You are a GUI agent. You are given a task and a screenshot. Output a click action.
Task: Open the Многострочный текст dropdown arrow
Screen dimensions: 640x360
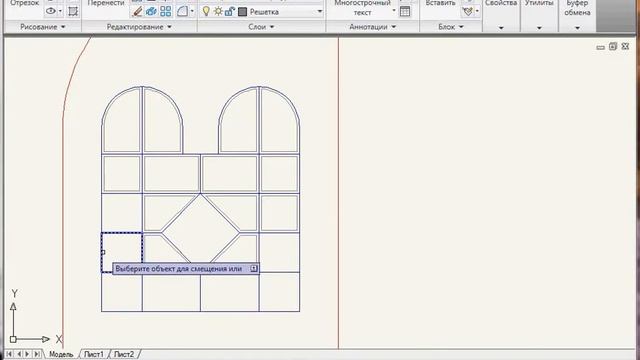coord(394,11)
